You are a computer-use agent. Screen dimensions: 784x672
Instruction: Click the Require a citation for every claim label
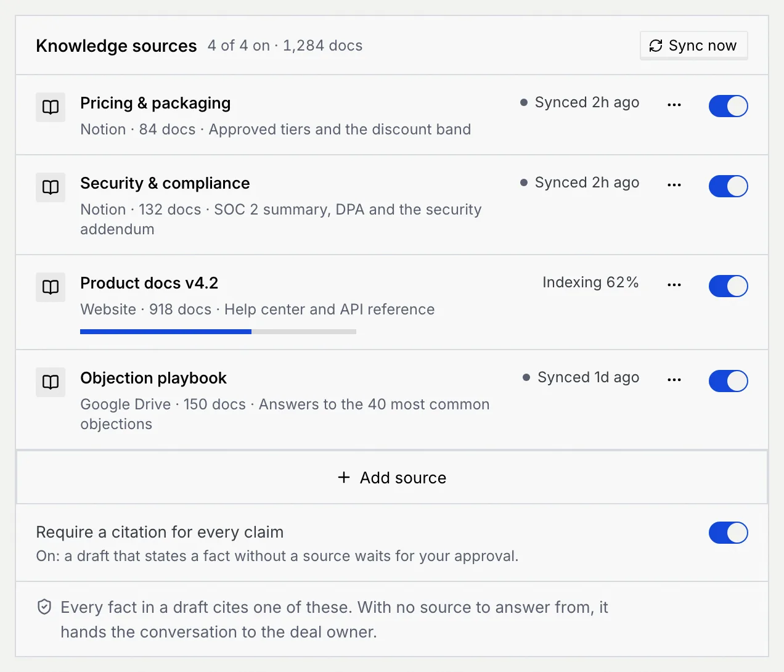[160, 532]
